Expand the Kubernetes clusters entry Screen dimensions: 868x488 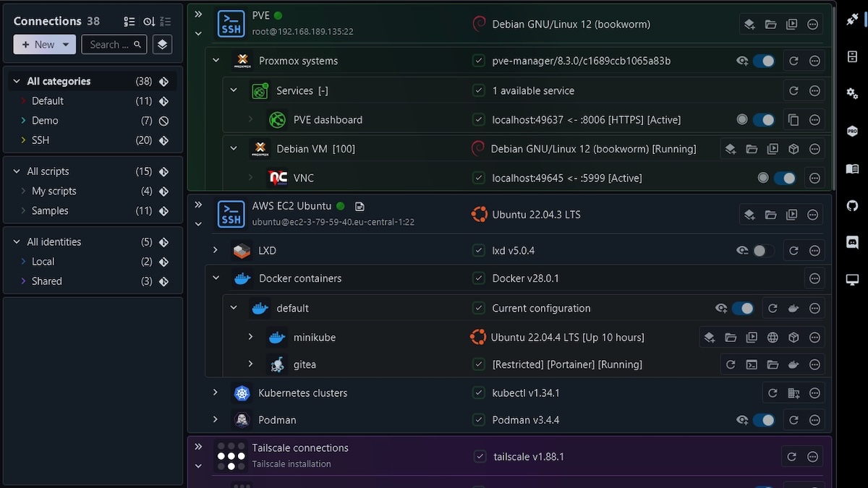coord(216,393)
